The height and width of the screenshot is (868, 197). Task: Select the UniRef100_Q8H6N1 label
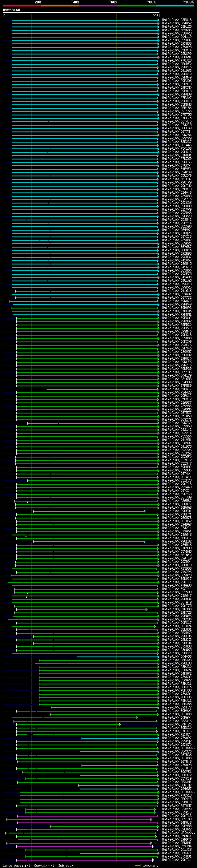(x=176, y=57)
